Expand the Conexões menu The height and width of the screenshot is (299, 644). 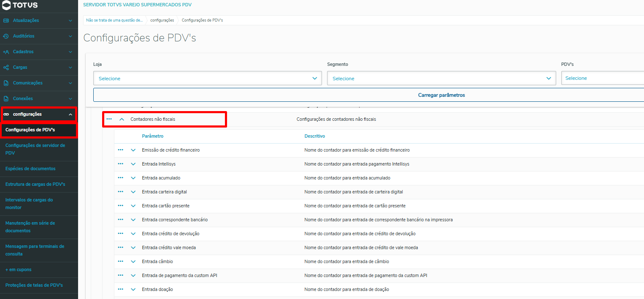(70, 98)
